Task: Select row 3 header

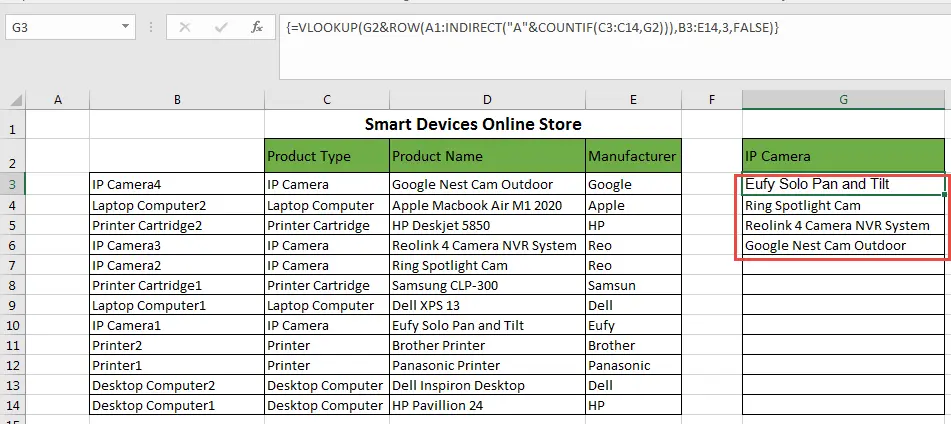Action: click(x=13, y=184)
